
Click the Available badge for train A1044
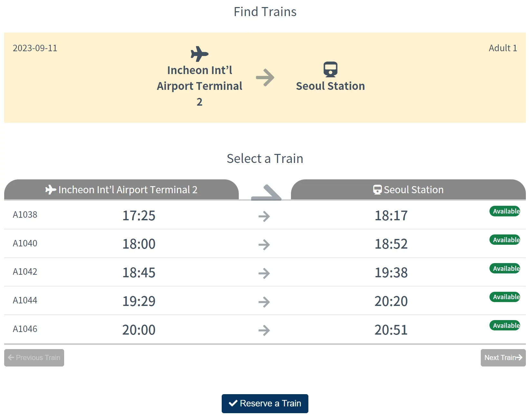point(505,297)
